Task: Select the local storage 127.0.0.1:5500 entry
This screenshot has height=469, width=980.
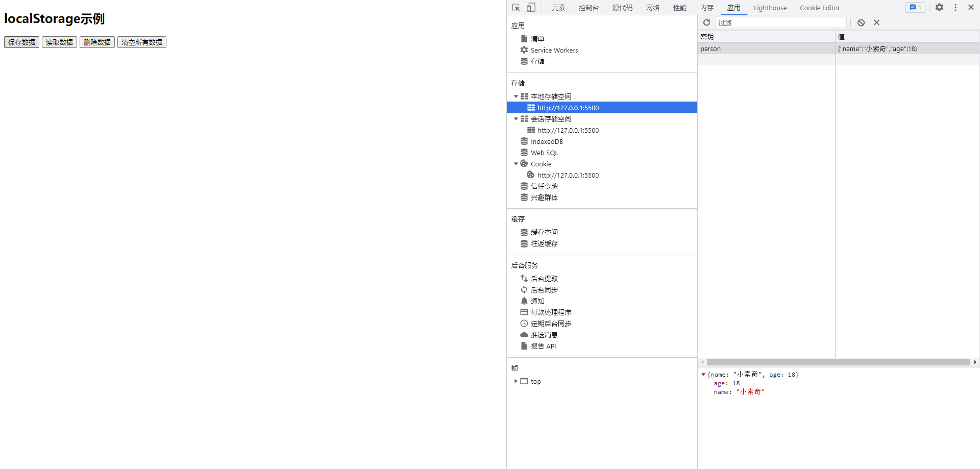Action: click(602, 108)
